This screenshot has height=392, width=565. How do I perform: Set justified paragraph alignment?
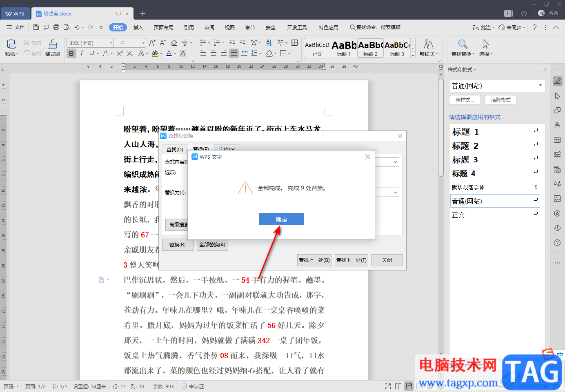click(x=234, y=53)
